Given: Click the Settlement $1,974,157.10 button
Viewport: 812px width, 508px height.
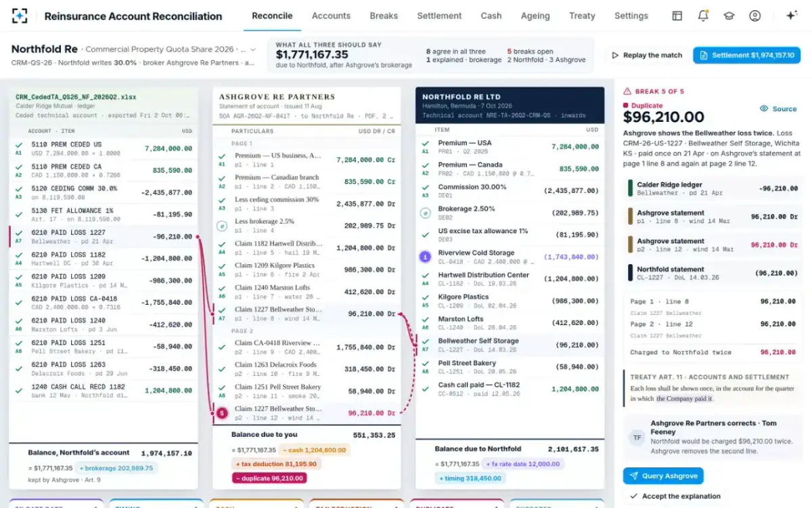Looking at the screenshot, I should click(x=746, y=56).
